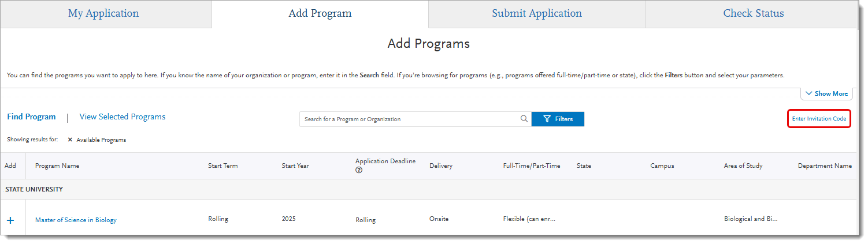Image resolution: width=868 pixels, height=244 pixels.
Task: Click the Delivery column header
Action: [x=441, y=166]
